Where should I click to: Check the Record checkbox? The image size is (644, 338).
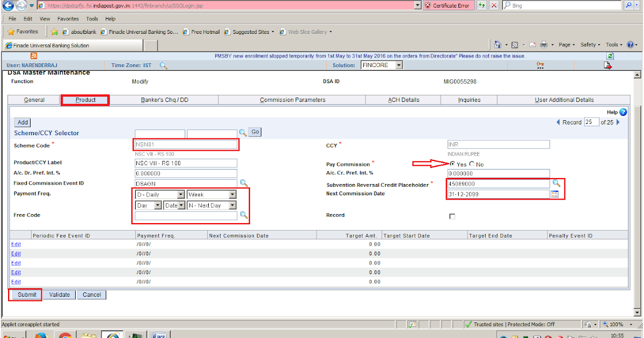pyautogui.click(x=452, y=216)
